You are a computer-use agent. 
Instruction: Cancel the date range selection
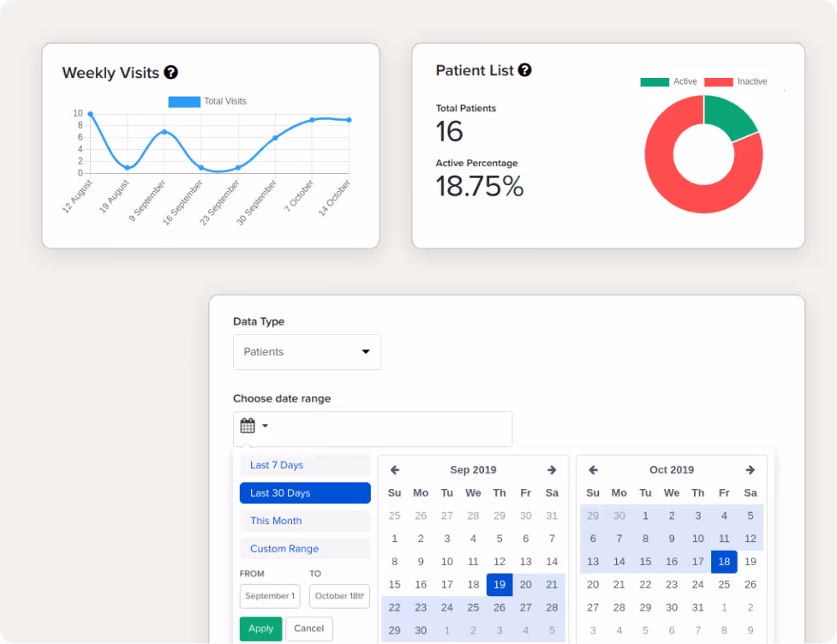point(309,629)
